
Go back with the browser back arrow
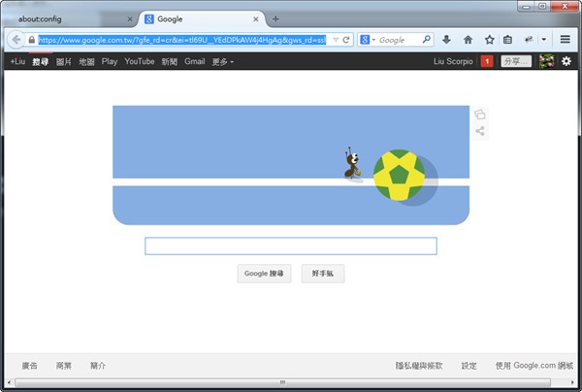(x=16, y=40)
